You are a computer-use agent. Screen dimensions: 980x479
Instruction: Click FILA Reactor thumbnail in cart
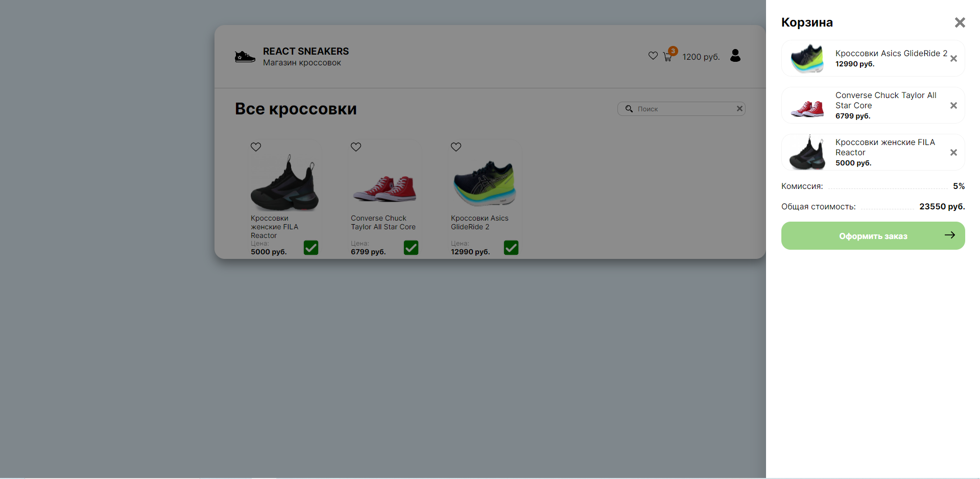(807, 152)
